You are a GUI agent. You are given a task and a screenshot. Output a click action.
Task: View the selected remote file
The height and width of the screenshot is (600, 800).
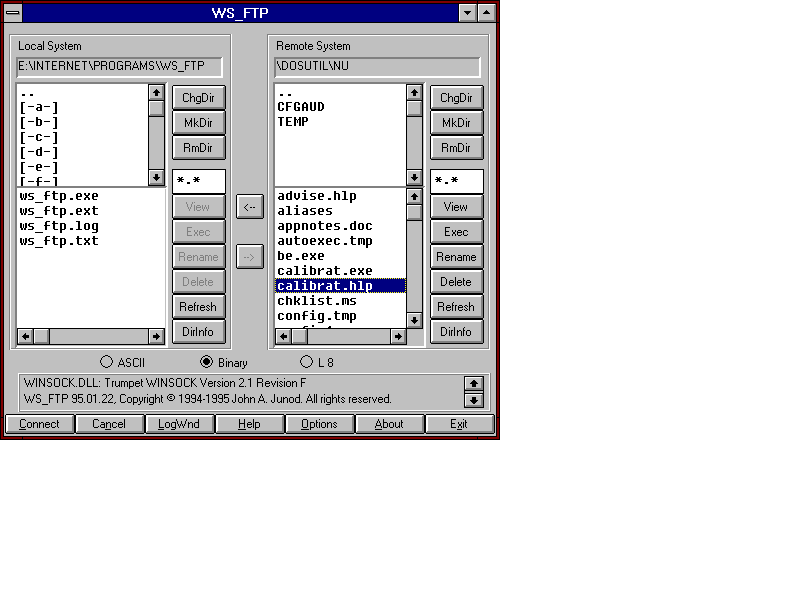pos(457,207)
